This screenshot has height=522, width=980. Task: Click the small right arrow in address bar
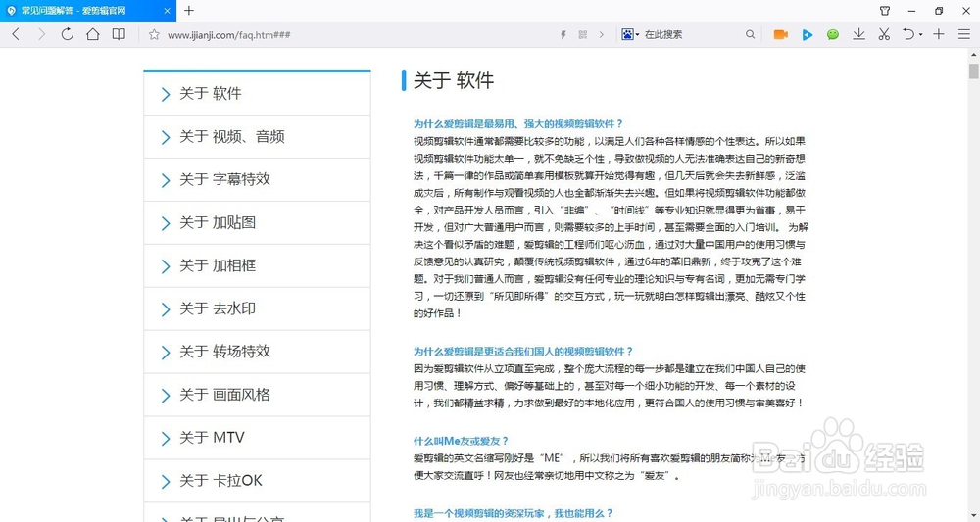(602, 35)
